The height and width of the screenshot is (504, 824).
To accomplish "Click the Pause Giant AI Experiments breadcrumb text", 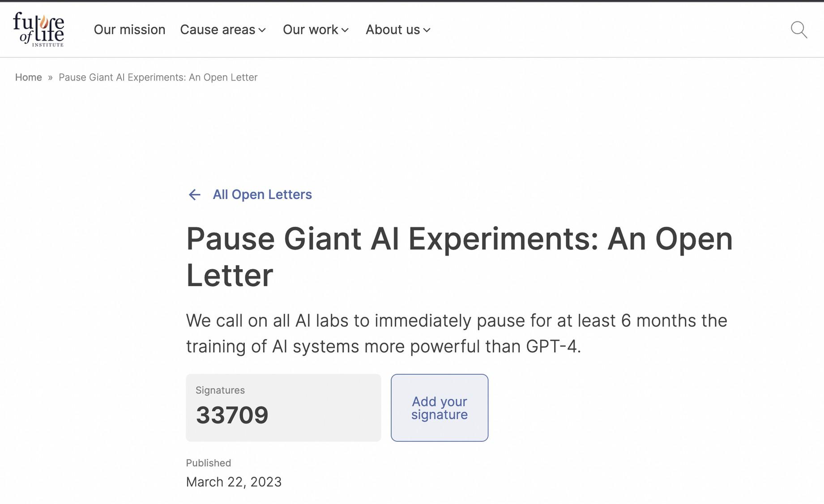I will click(x=158, y=77).
